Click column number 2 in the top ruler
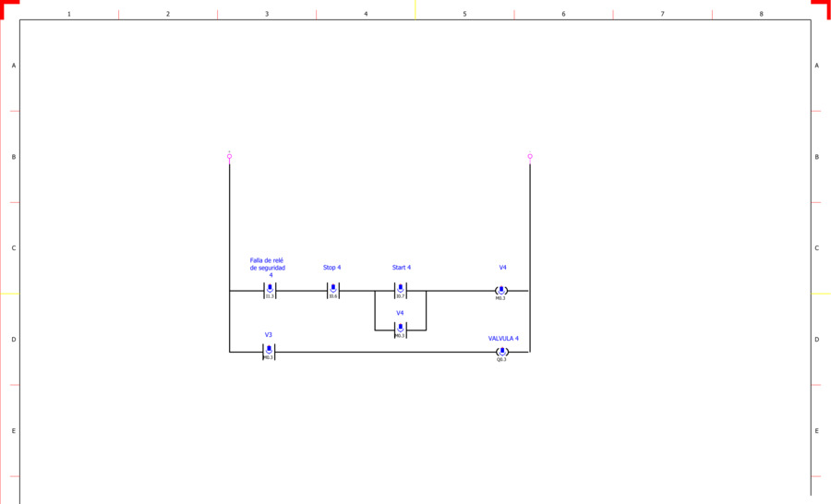The width and height of the screenshot is (831, 504). 168,14
